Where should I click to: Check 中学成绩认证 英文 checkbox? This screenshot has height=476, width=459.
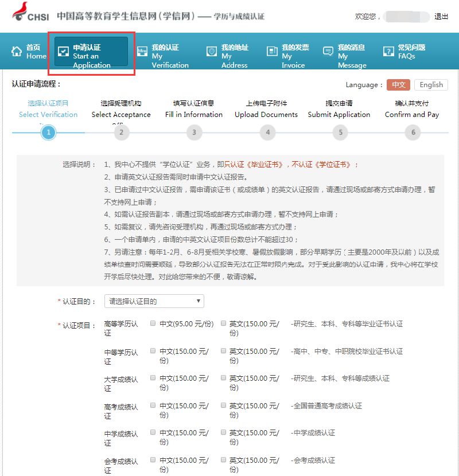[x=224, y=432]
